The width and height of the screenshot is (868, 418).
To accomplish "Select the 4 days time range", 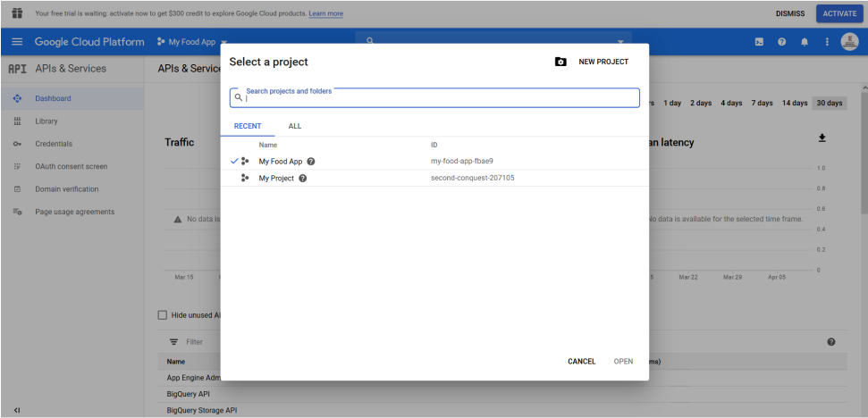I will point(731,103).
